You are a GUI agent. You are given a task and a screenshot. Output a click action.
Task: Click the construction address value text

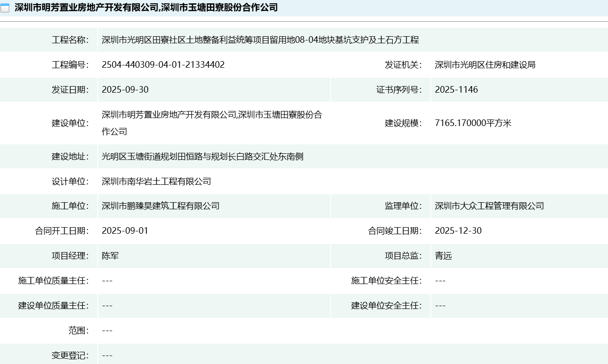pyautogui.click(x=203, y=157)
